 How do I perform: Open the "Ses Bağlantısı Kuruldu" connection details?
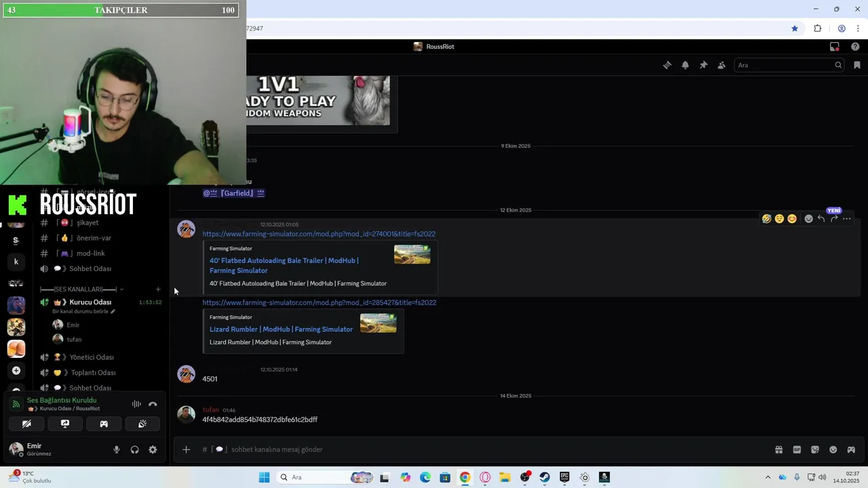tap(62, 400)
